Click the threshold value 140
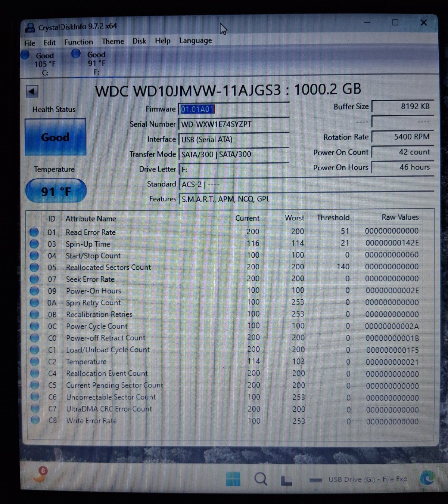 (343, 267)
